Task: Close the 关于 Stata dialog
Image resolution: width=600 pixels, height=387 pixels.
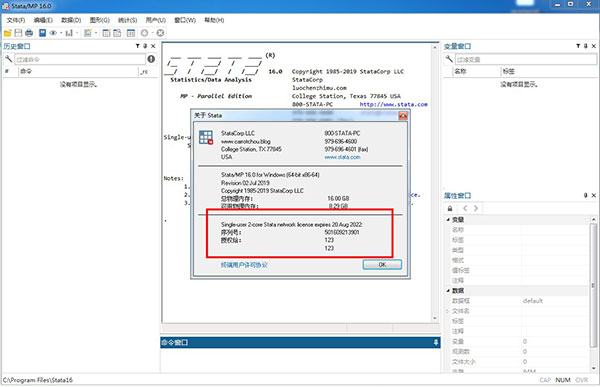Action: [x=403, y=115]
